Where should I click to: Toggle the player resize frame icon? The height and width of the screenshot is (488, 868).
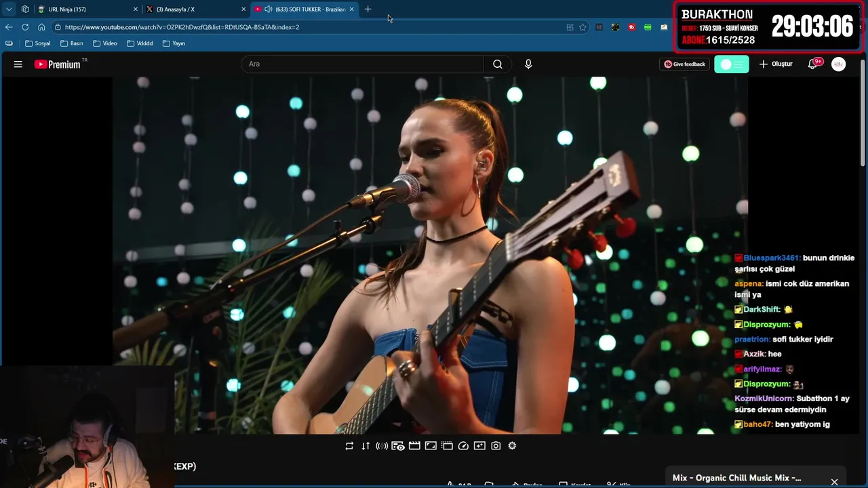coord(431,446)
